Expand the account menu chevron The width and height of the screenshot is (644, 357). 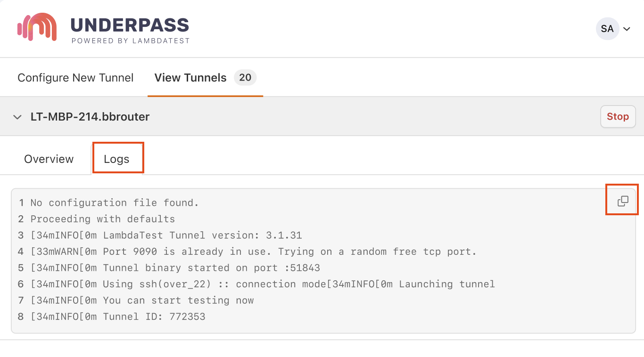627,29
